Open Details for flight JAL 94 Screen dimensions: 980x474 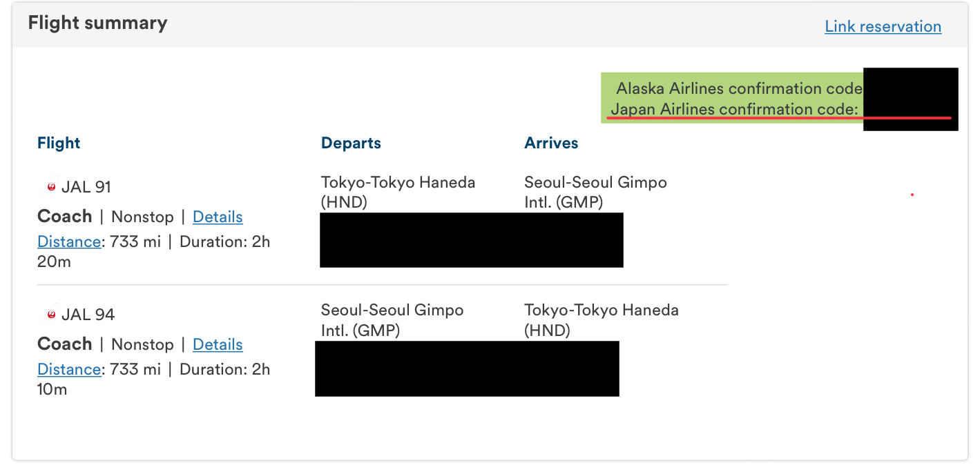[x=218, y=344]
